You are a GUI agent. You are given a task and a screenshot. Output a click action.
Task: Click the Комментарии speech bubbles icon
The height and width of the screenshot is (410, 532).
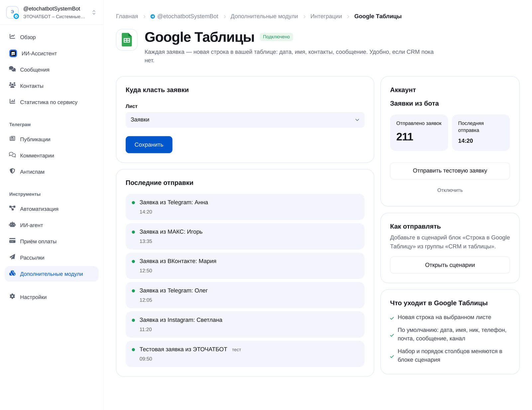12,155
